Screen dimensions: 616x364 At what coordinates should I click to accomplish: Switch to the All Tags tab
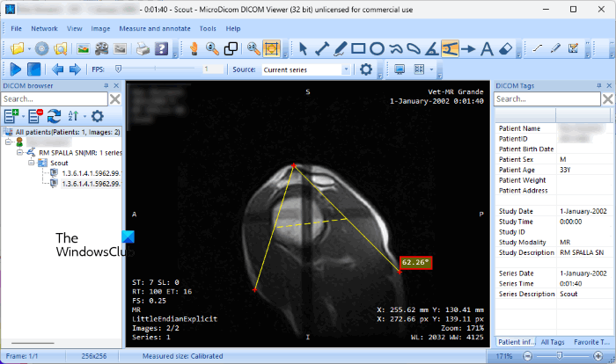pos(554,341)
